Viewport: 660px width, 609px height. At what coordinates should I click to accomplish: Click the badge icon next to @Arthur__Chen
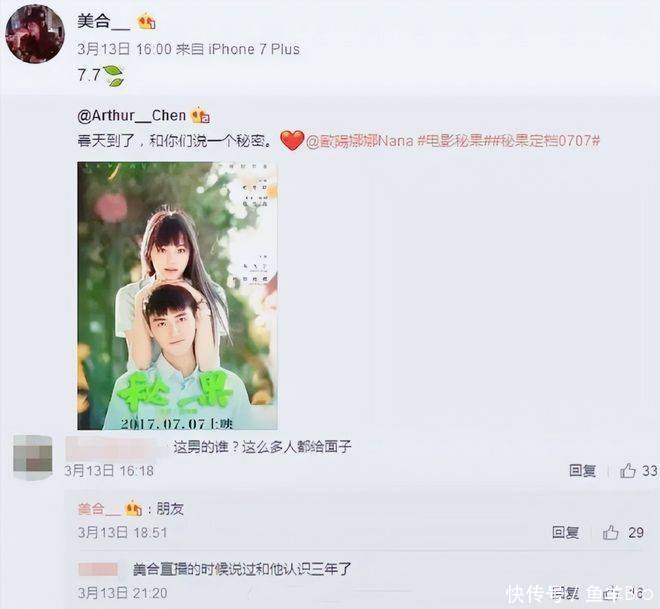pos(201,116)
